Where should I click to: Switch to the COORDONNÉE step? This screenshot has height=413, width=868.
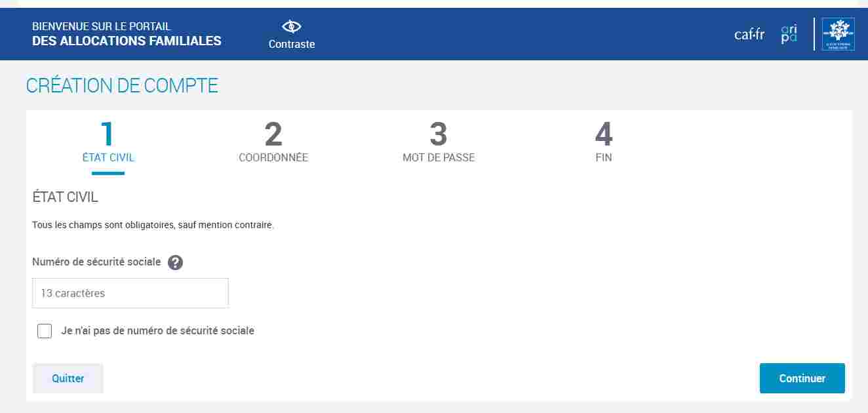point(273,157)
